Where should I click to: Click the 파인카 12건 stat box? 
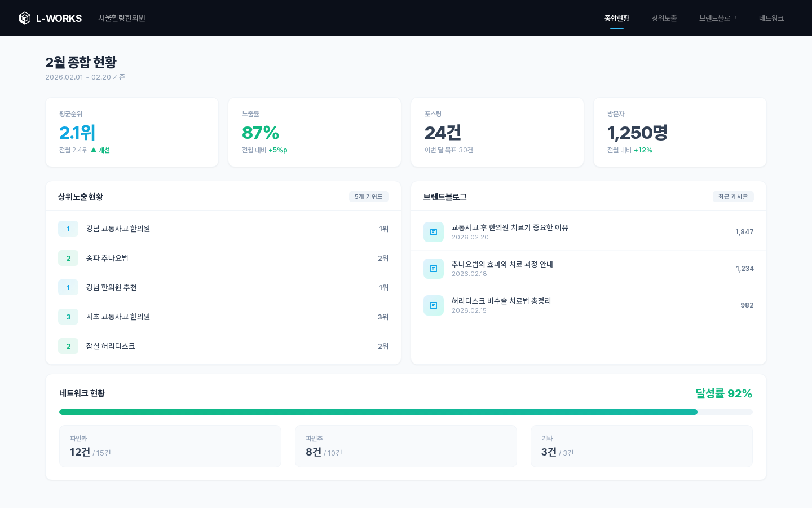pos(170,446)
